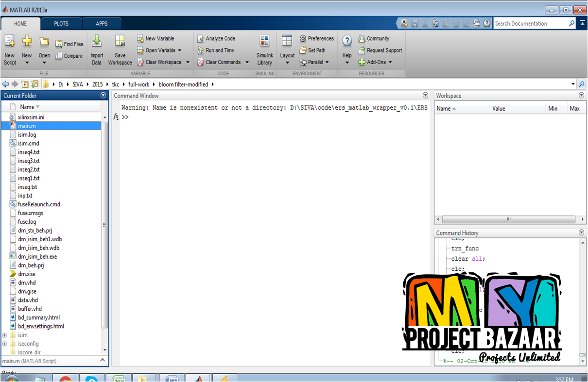Image resolution: width=588 pixels, height=382 pixels.
Task: Open the Workspace panel actions menu
Action: (582, 96)
